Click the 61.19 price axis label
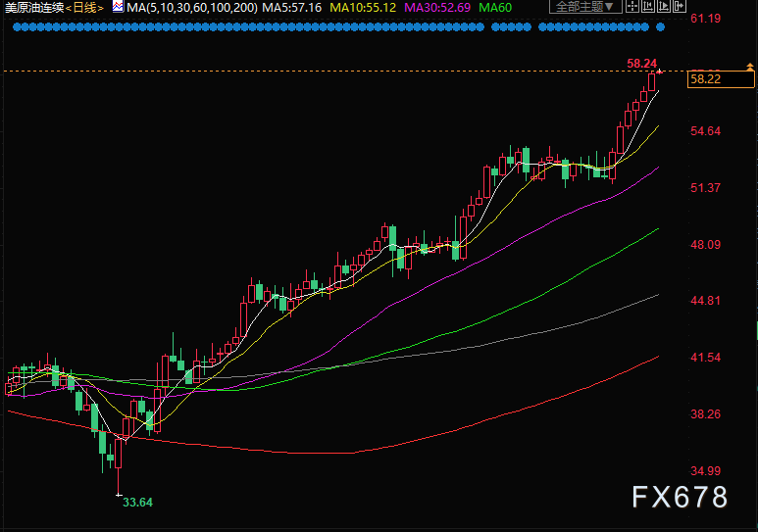The height and width of the screenshot is (532, 758). 705,19
